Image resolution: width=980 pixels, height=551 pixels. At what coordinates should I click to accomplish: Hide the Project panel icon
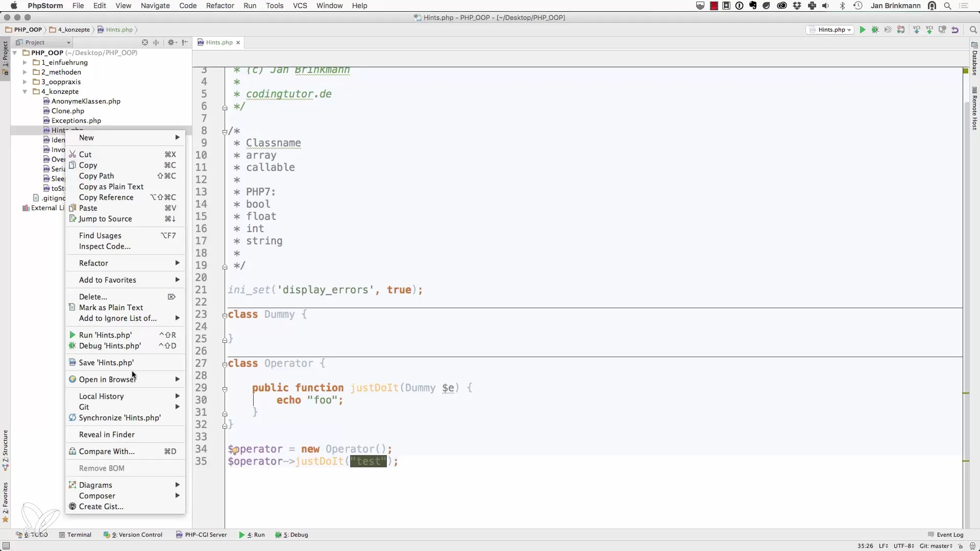click(185, 42)
